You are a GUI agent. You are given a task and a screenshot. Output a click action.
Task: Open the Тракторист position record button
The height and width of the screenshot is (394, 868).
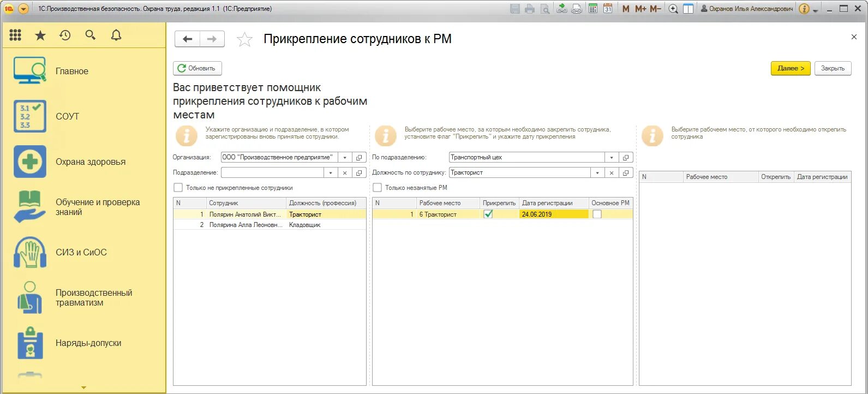pos(626,172)
